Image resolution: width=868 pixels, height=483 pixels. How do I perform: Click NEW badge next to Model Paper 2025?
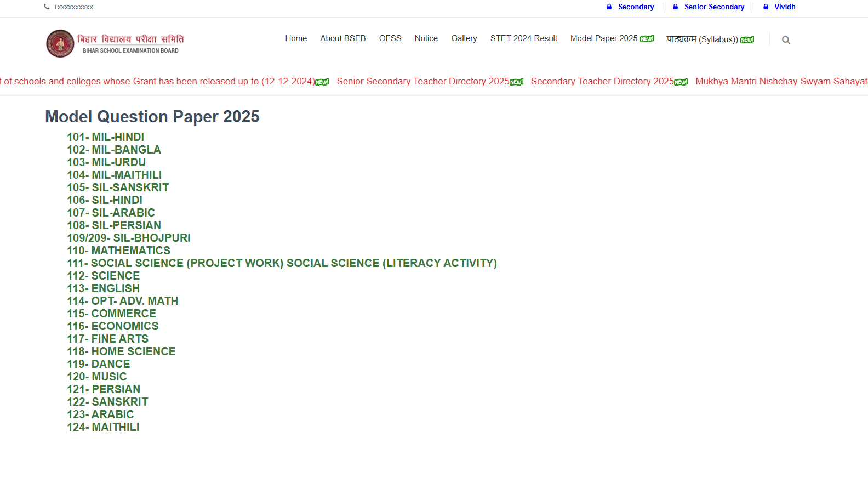tap(647, 39)
